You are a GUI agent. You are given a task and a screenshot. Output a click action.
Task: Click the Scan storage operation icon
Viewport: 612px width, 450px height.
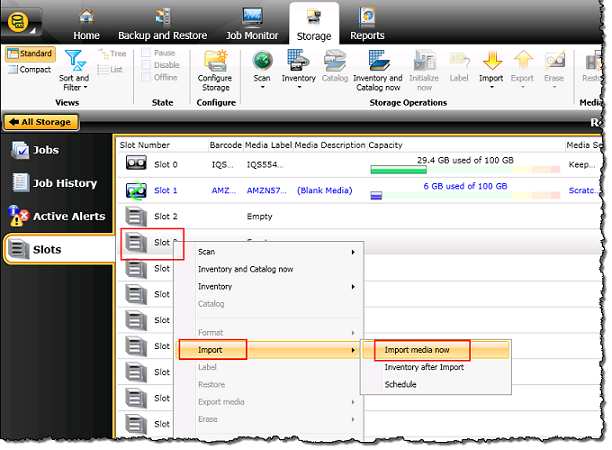(262, 60)
